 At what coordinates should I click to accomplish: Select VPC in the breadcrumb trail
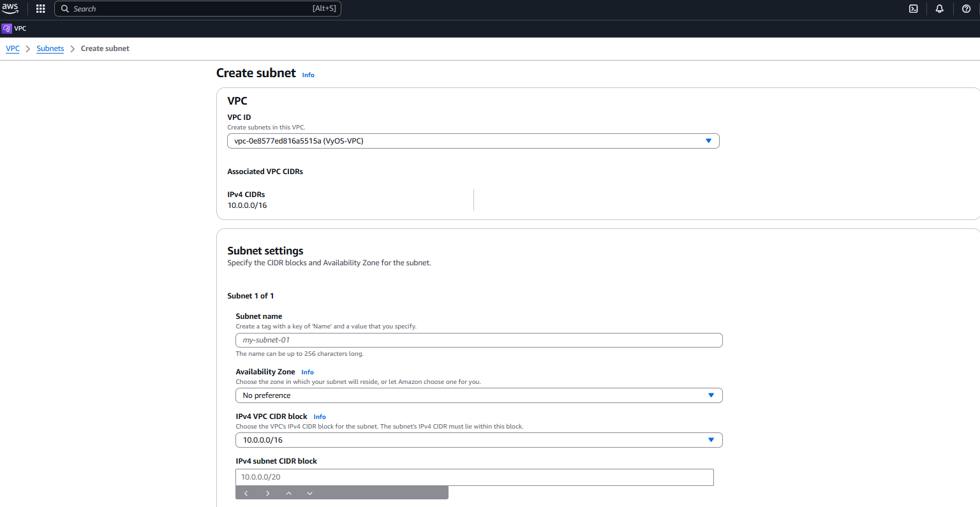pos(12,48)
